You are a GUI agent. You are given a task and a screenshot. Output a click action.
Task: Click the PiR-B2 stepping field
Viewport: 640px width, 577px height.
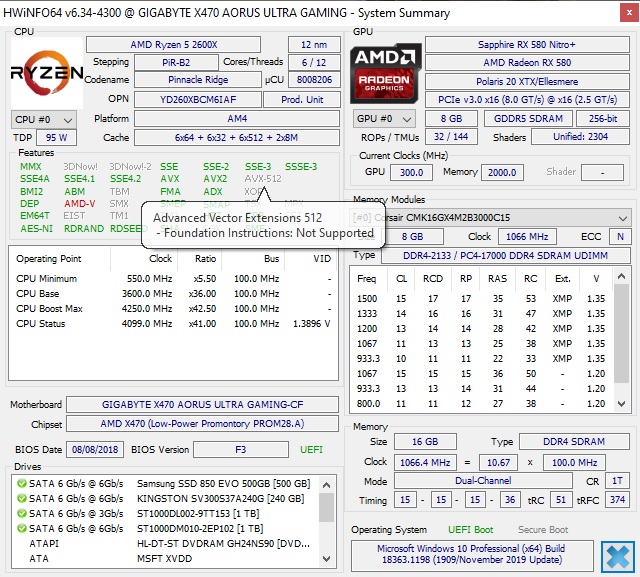[176, 62]
